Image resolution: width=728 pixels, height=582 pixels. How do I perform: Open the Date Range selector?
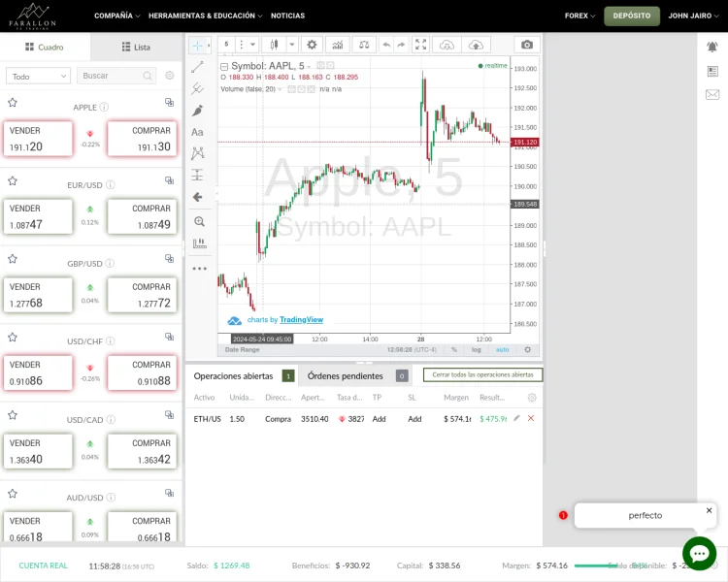click(242, 349)
